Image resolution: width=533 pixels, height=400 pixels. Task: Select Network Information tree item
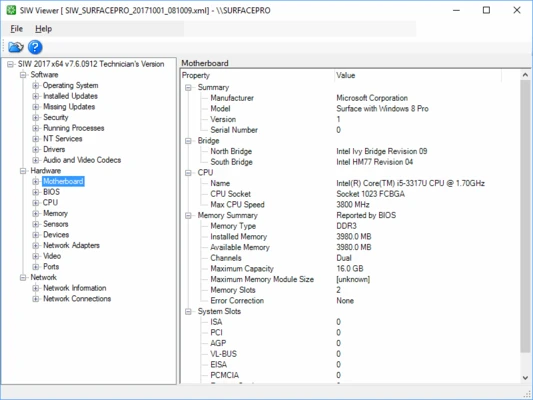coord(75,288)
